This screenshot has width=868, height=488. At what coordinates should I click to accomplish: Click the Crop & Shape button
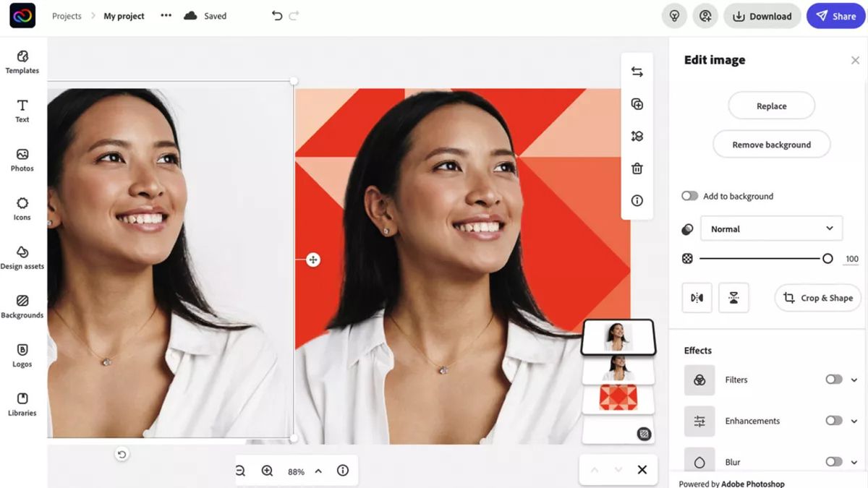pyautogui.click(x=817, y=297)
